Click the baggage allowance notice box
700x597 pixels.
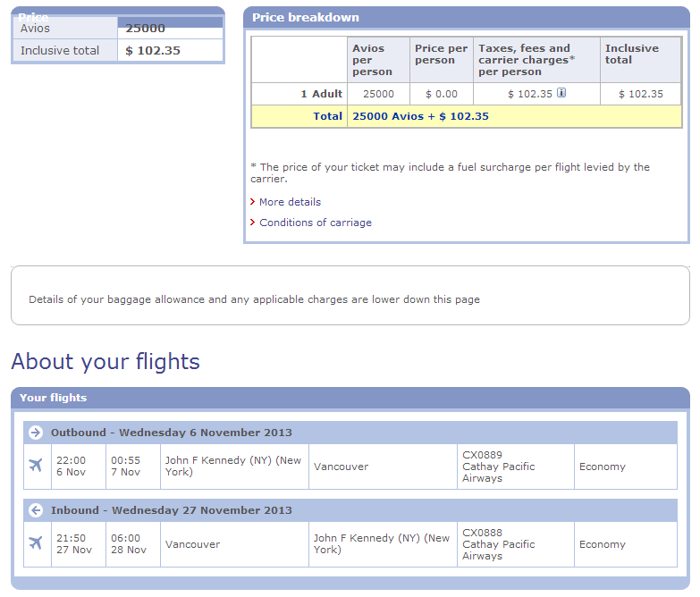350,296
